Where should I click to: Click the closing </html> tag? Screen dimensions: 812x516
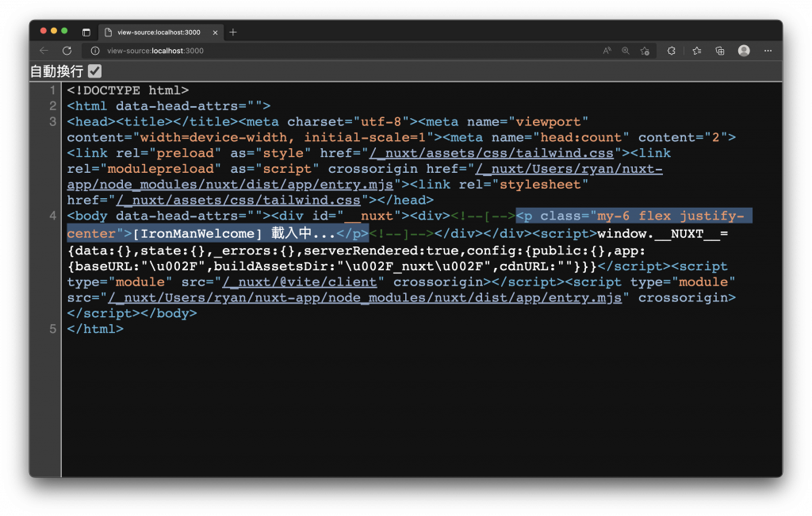(x=95, y=329)
